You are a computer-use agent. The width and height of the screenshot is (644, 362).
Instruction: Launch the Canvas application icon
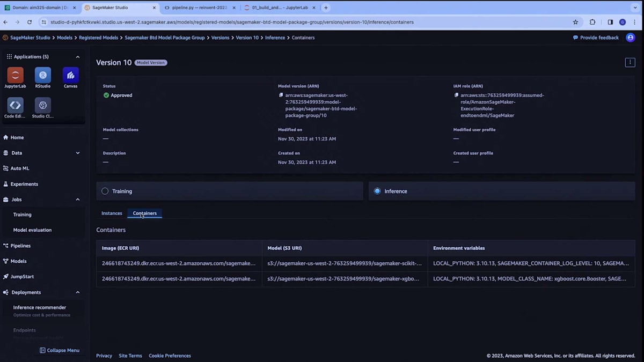coord(70,75)
